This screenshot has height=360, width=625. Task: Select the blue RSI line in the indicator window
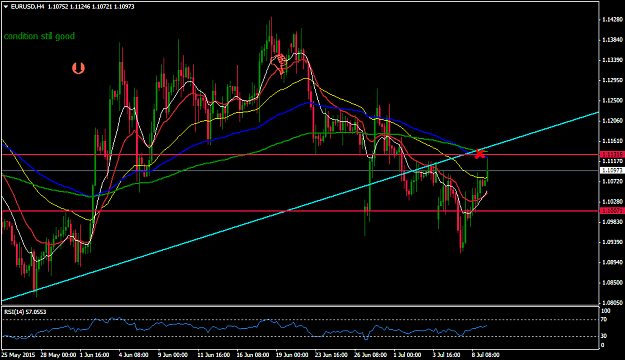click(x=244, y=328)
